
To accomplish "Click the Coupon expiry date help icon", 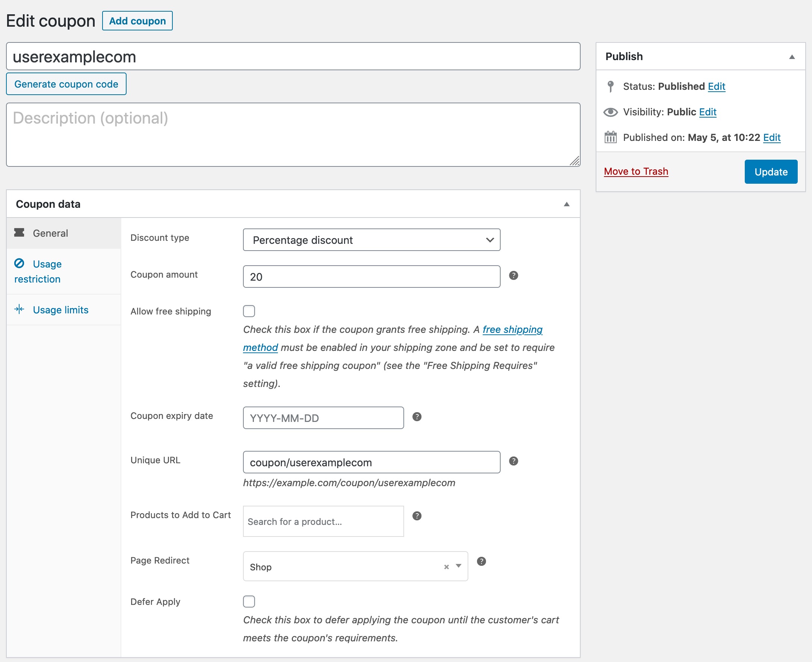I will pos(417,417).
